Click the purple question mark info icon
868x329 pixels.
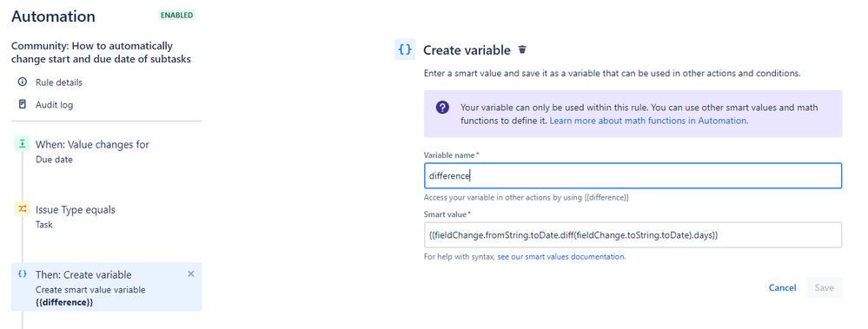point(442,108)
